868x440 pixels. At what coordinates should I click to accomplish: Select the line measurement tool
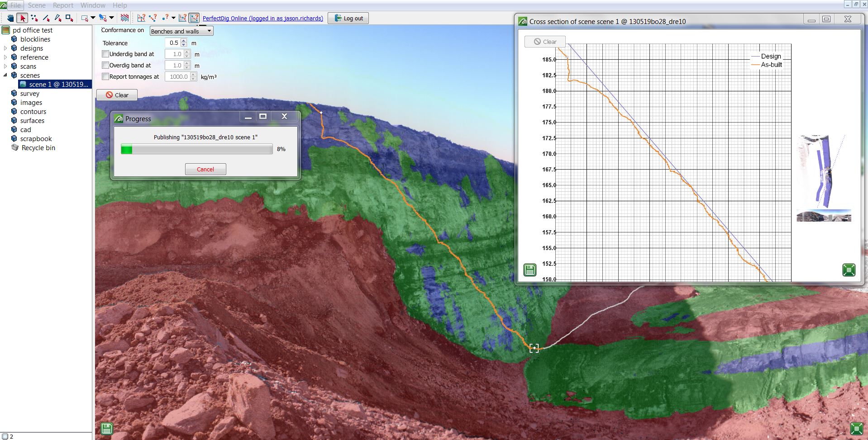pyautogui.click(x=46, y=18)
